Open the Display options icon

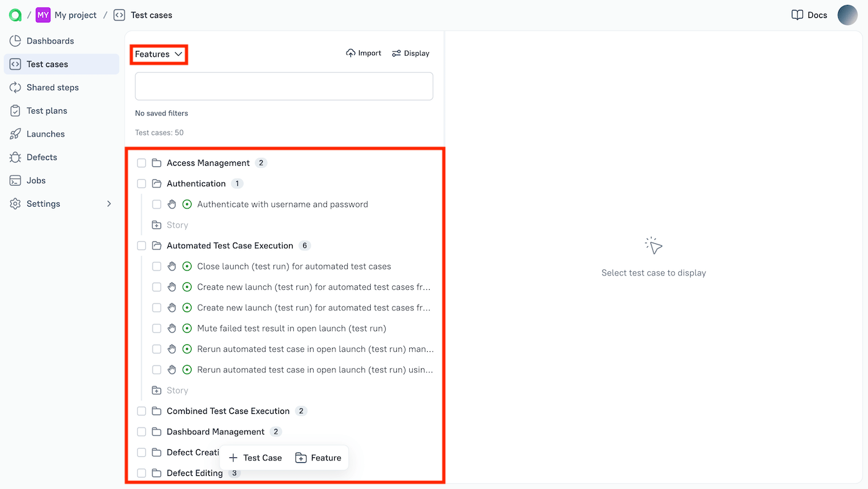click(x=396, y=53)
